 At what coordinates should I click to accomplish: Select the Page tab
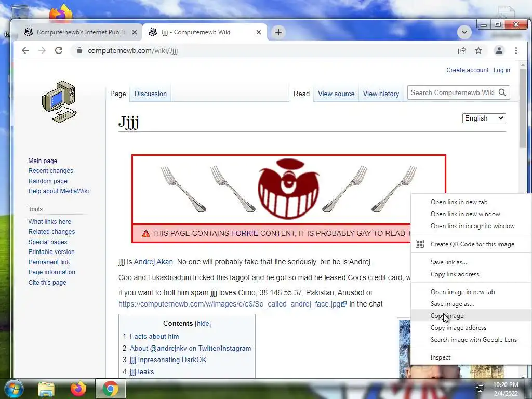[118, 94]
